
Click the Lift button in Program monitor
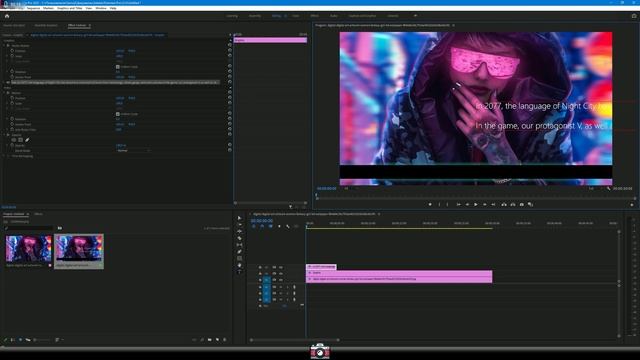504,204
